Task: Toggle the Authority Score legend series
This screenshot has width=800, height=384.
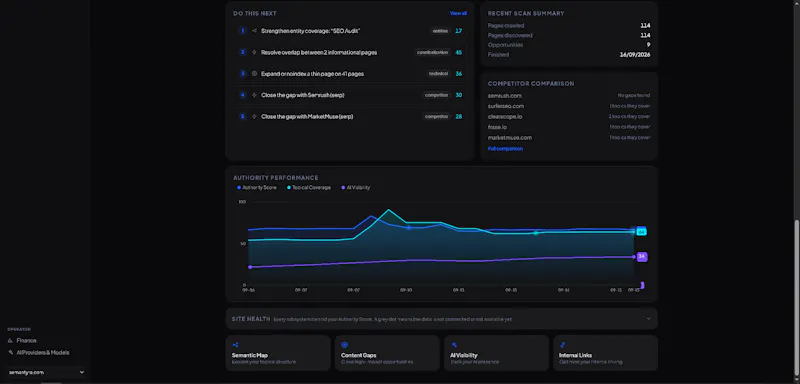Action: point(257,188)
